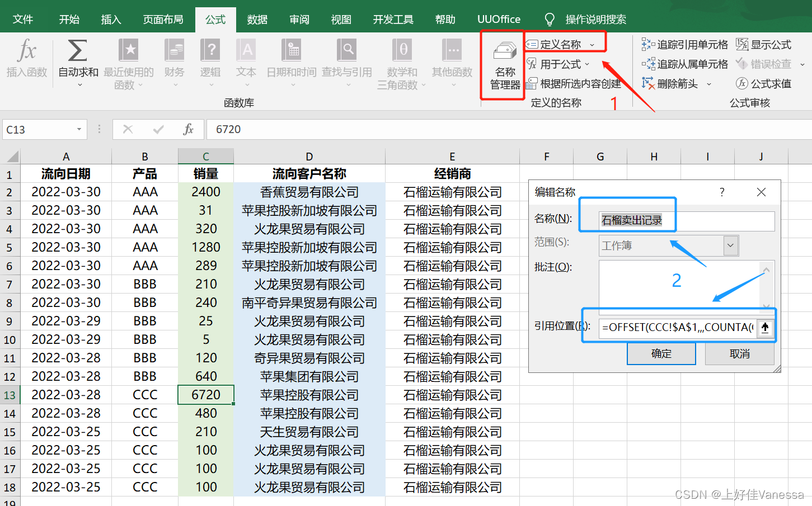Switch to the Review (审阅) tab

(x=299, y=20)
